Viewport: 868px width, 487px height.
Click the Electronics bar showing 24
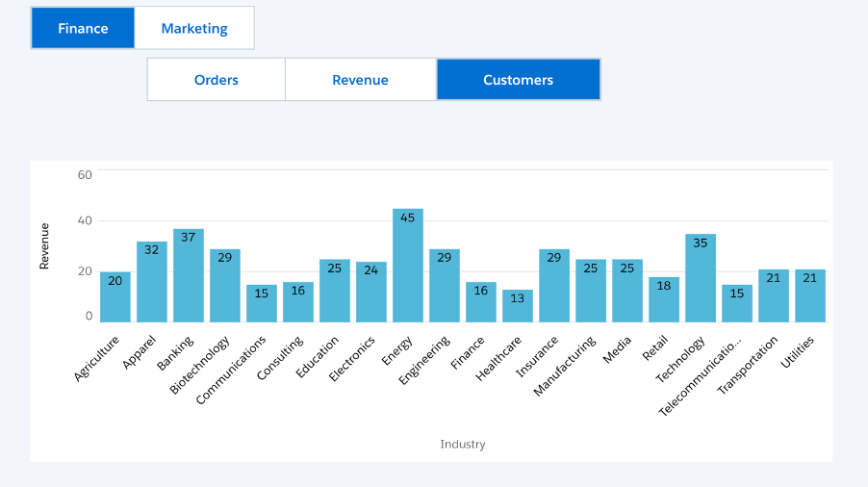[x=371, y=292]
